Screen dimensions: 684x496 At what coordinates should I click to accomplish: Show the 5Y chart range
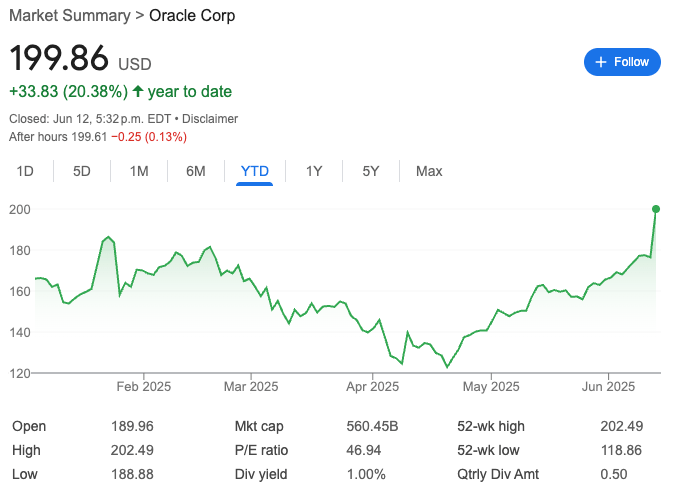click(371, 171)
